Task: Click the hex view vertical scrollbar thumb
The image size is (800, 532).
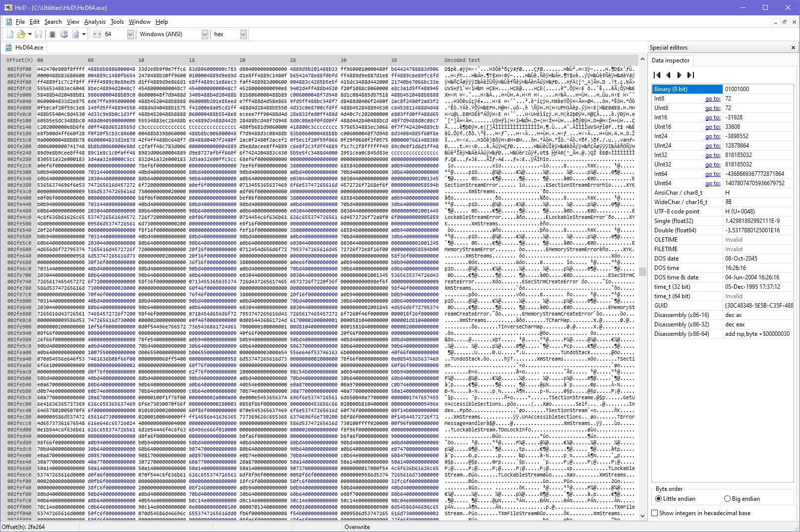Action: coord(642,271)
